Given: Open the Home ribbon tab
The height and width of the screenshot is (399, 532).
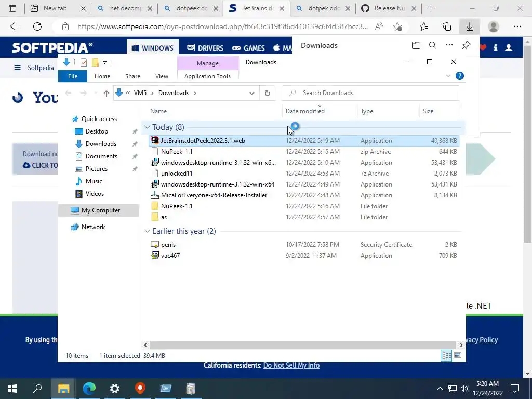Looking at the screenshot, I should (x=102, y=76).
